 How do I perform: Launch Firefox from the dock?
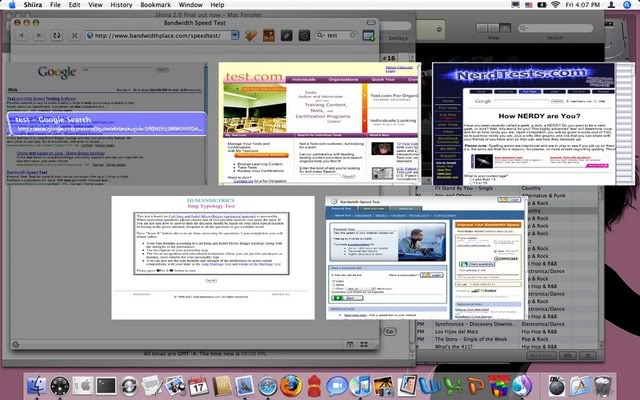(291, 385)
